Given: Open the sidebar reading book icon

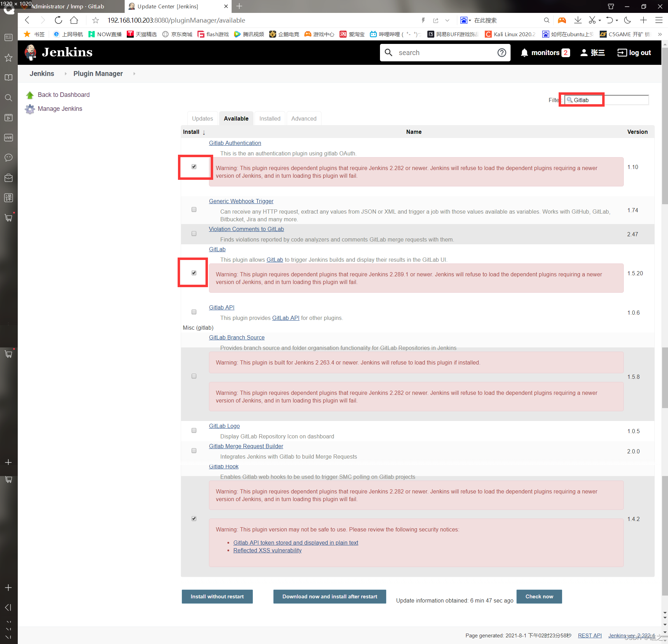Looking at the screenshot, I should (x=9, y=77).
